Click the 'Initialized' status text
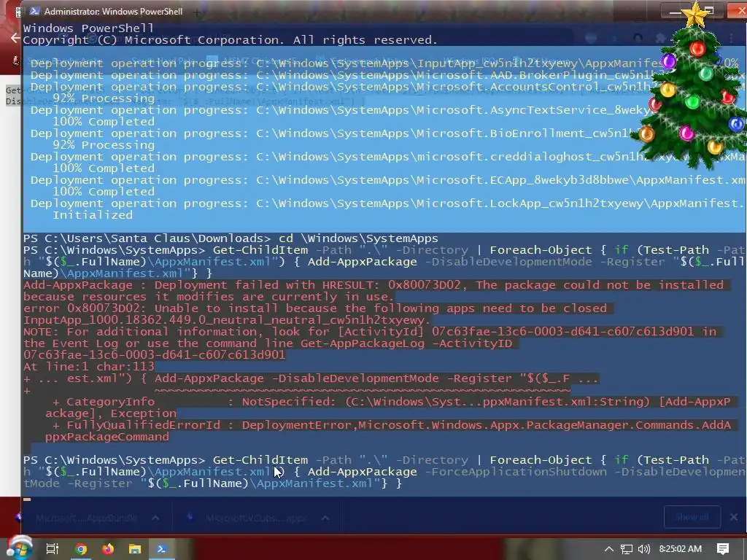747x560 pixels. [93, 215]
